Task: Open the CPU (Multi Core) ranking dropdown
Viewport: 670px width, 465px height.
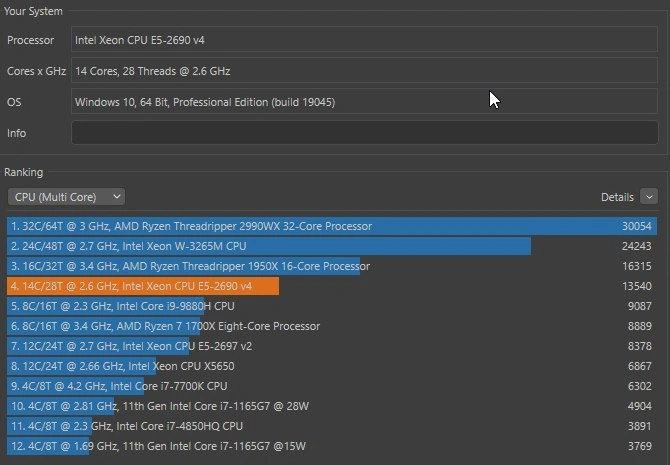Action: pyautogui.click(x=66, y=197)
